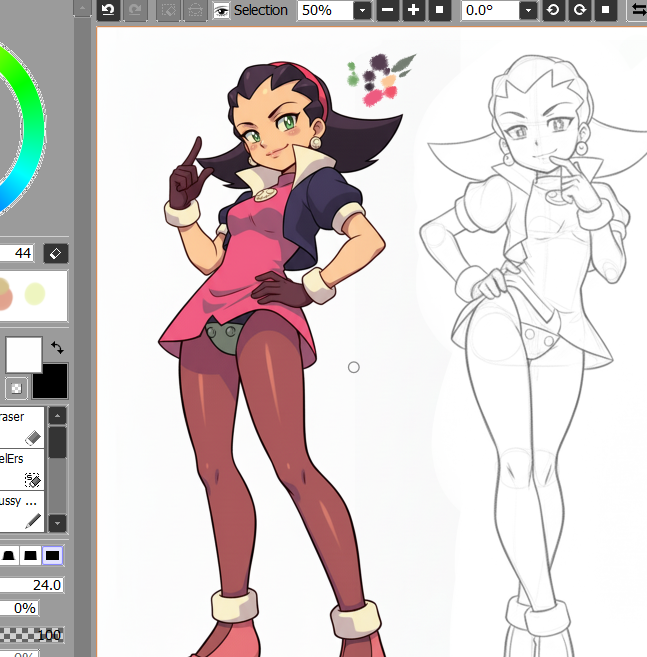The height and width of the screenshot is (657, 647).
Task: Click the tool list scroll-down arrow
Action: (x=57, y=523)
